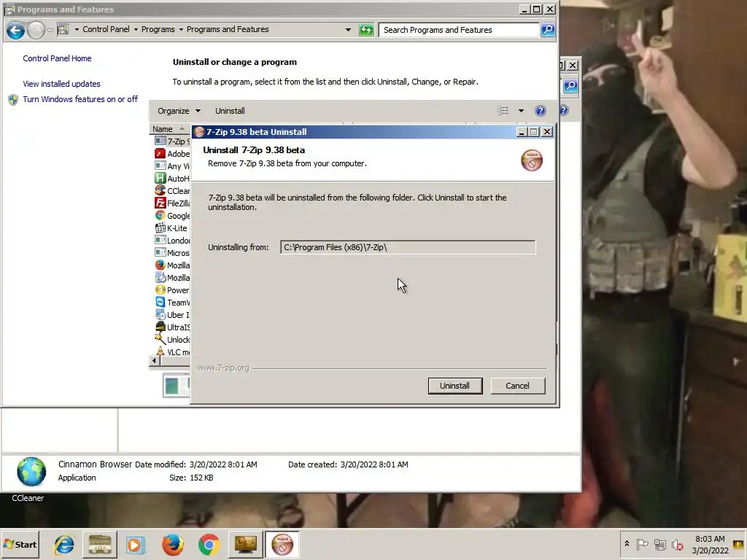Screen dimensions: 747x560
Task: Select the Adobe program entry
Action: coord(172,153)
